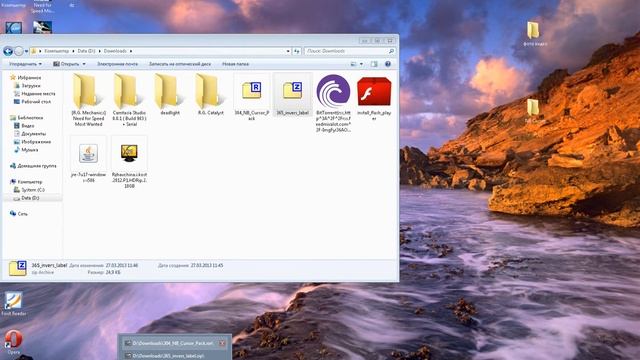The width and height of the screenshot is (640, 360).
Task: Open the Изображения library
Action: click(33, 142)
